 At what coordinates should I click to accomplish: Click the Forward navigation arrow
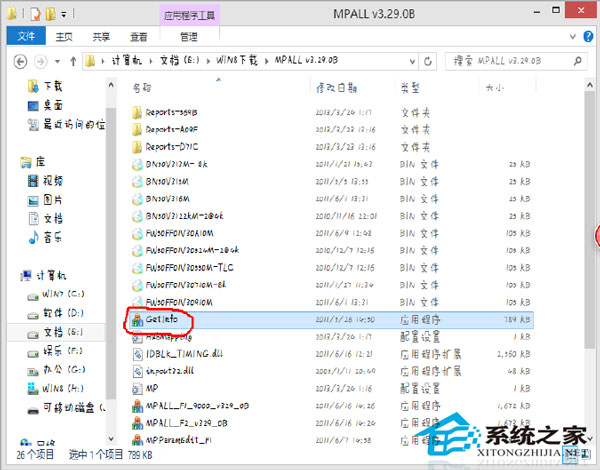point(41,61)
